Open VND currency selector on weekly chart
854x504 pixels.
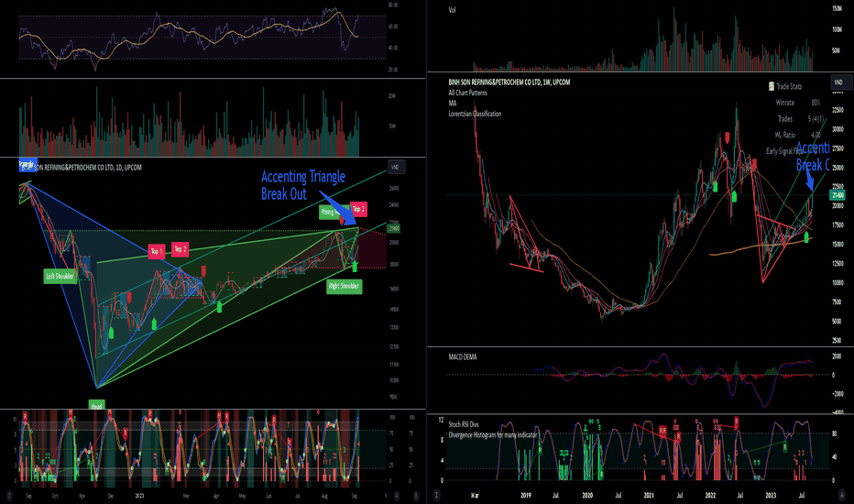[839, 82]
